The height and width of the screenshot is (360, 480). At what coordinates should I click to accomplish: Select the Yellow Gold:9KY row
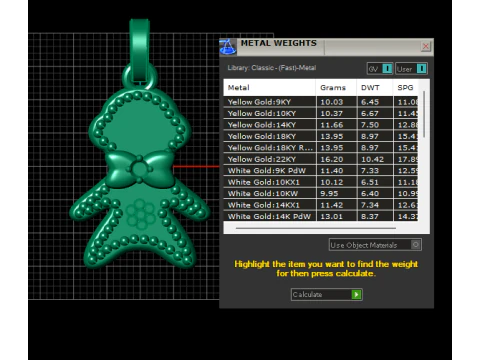tap(321, 102)
